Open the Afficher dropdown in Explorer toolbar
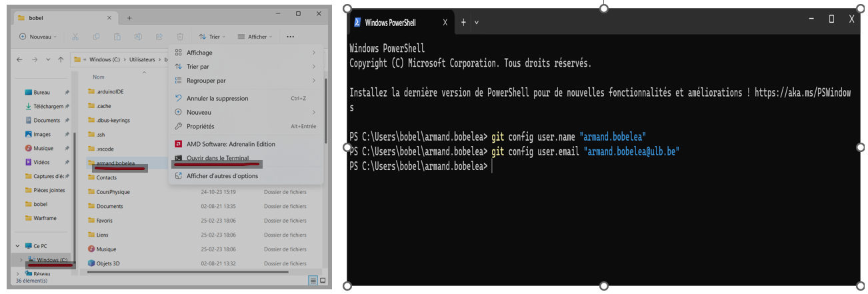The height and width of the screenshot is (294, 868). [255, 37]
